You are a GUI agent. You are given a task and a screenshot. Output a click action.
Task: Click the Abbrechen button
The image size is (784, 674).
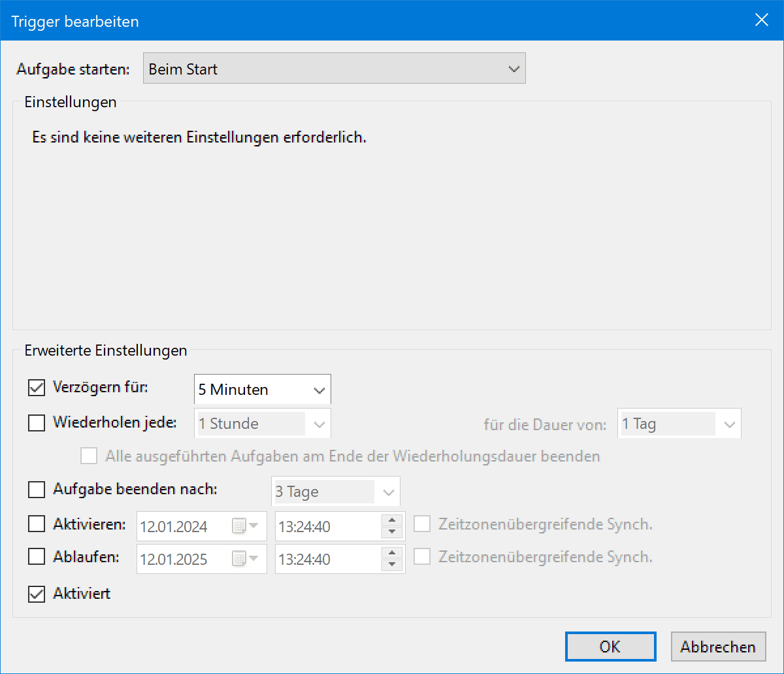718,647
